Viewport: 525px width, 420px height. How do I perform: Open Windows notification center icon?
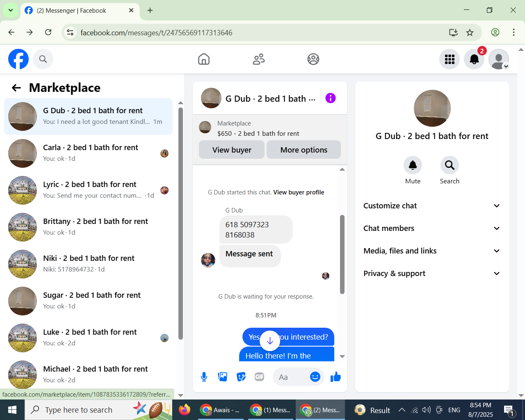[x=509, y=410]
